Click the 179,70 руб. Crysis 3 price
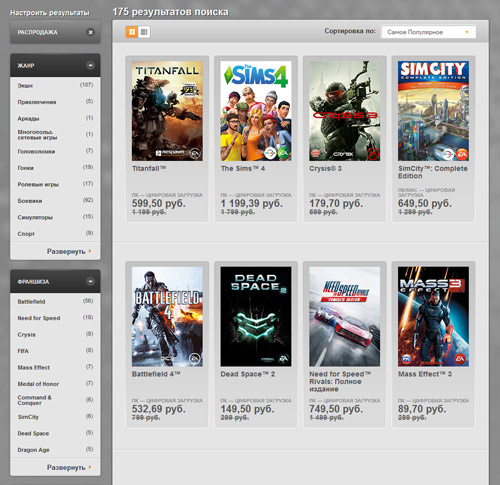 [336, 203]
